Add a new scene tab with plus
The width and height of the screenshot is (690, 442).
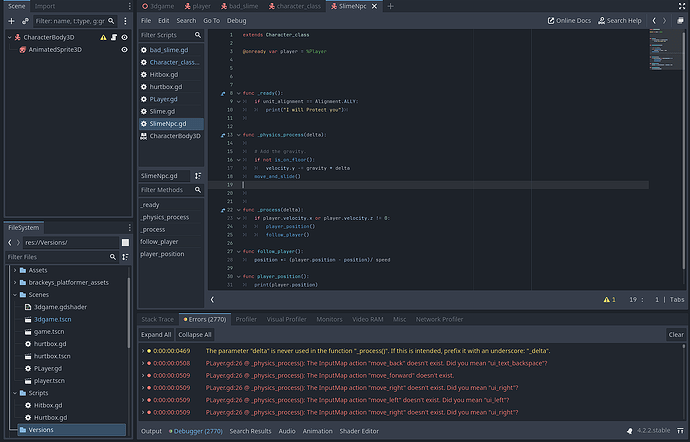[x=390, y=6]
